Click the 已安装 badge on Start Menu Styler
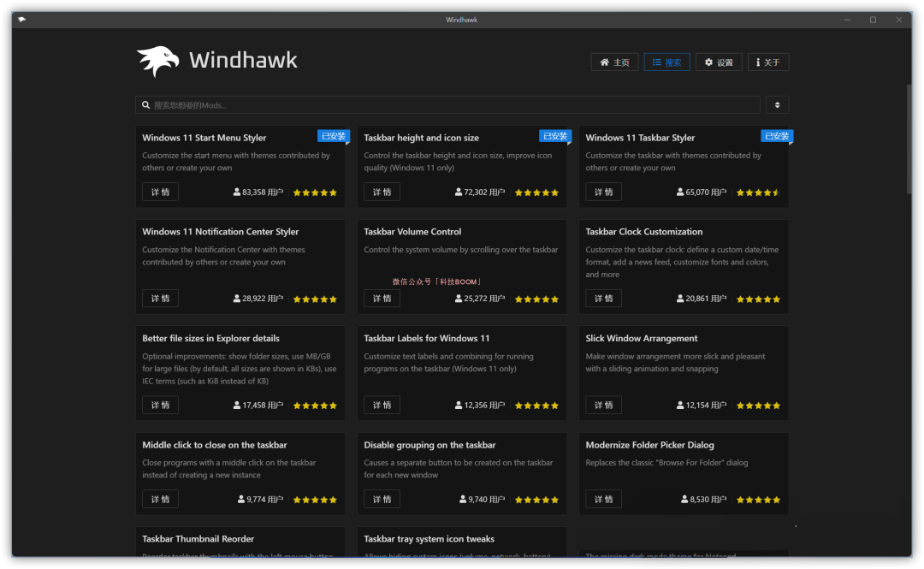 pyautogui.click(x=334, y=136)
